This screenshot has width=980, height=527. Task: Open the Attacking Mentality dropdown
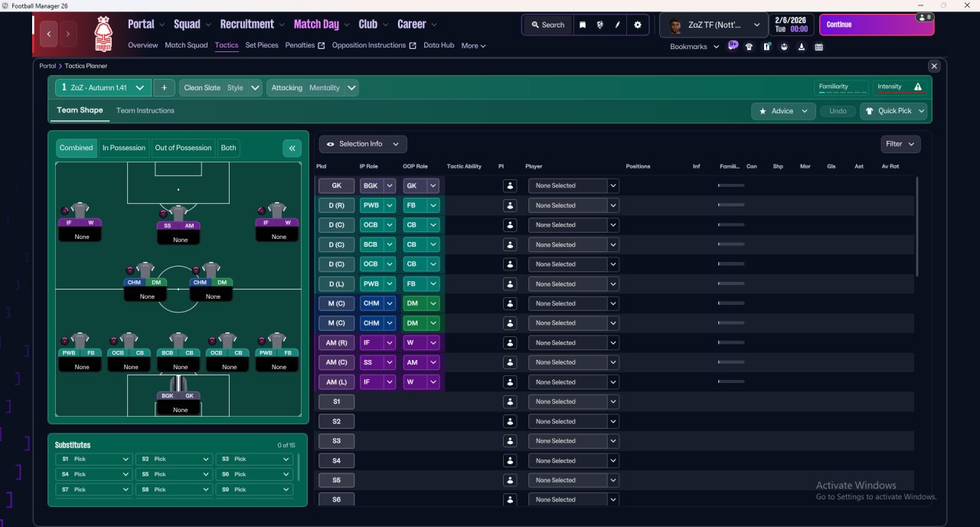pyautogui.click(x=312, y=88)
